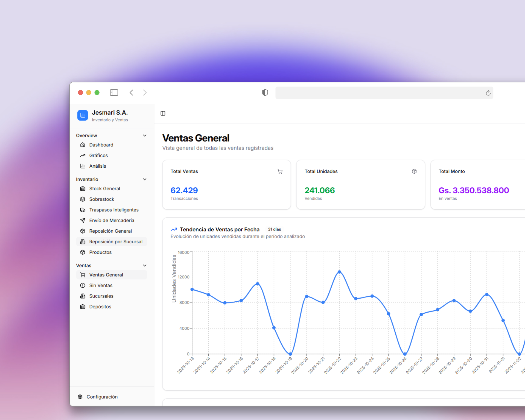Collapse the Overview section chevron
Screen dimensions: 525x420
pos(145,136)
